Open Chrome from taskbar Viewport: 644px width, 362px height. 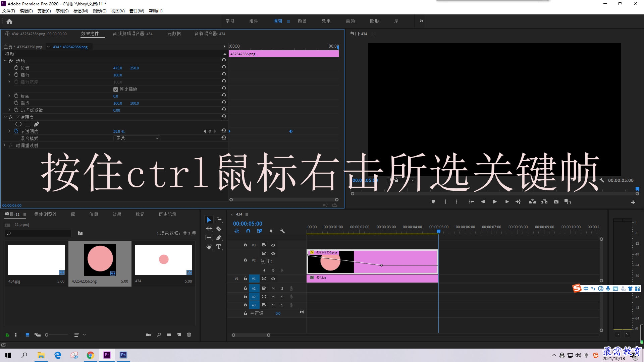pos(90,355)
